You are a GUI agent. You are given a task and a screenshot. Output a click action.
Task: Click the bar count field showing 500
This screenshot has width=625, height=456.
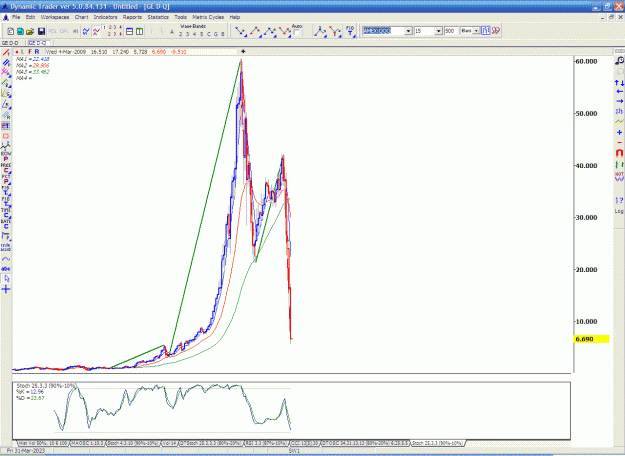451,31
